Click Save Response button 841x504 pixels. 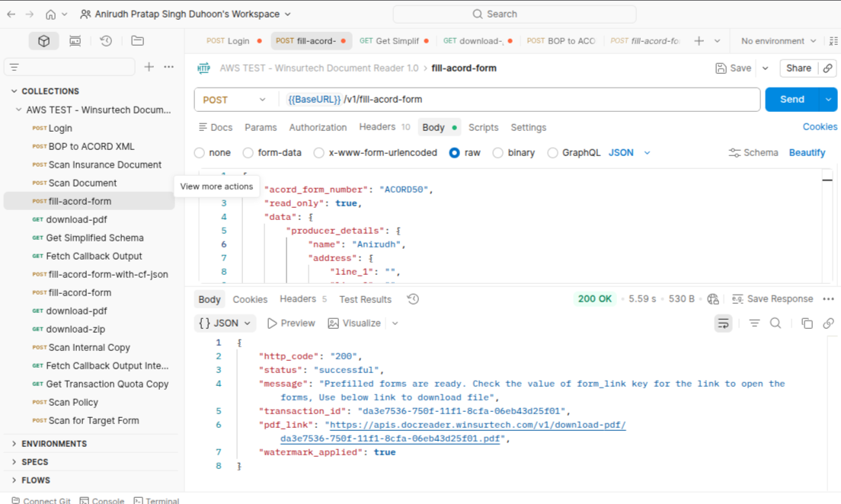[x=772, y=299]
